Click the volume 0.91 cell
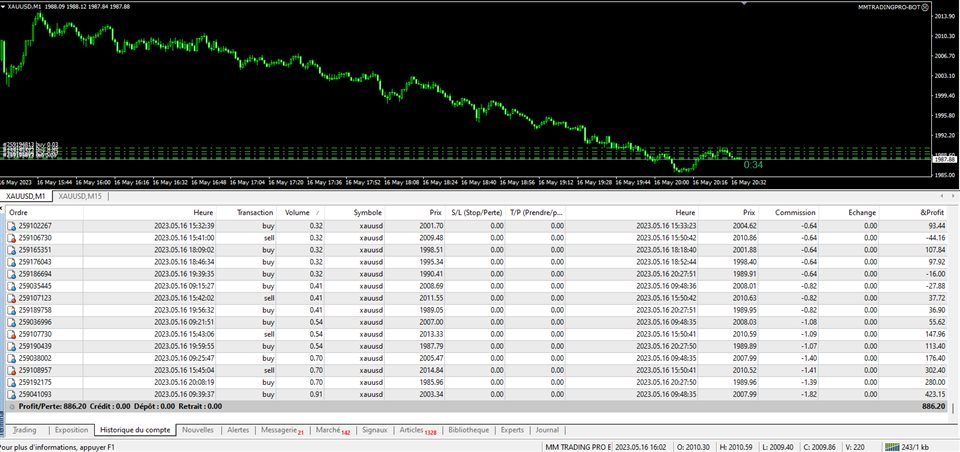The width and height of the screenshot is (960, 452). tap(316, 394)
